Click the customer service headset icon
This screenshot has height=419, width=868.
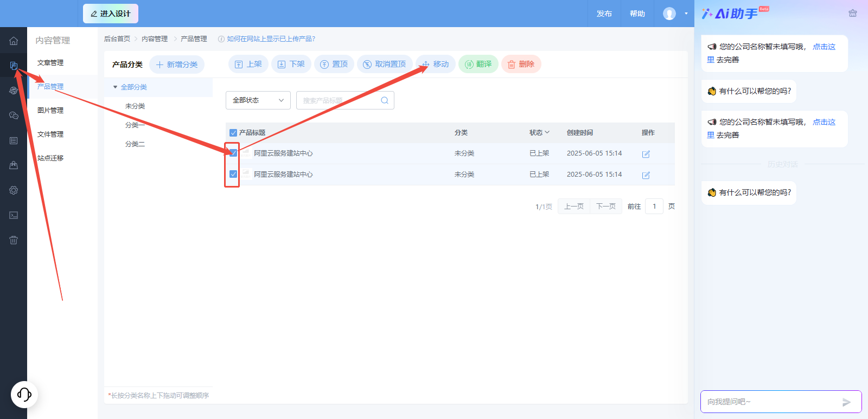tap(24, 394)
